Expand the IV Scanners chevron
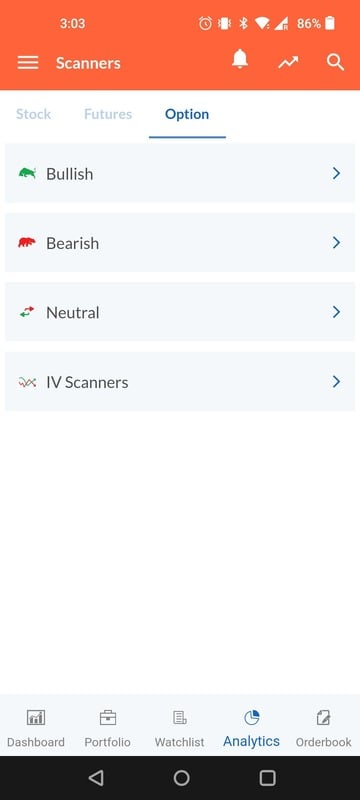This screenshot has height=800, width=360. point(336,381)
